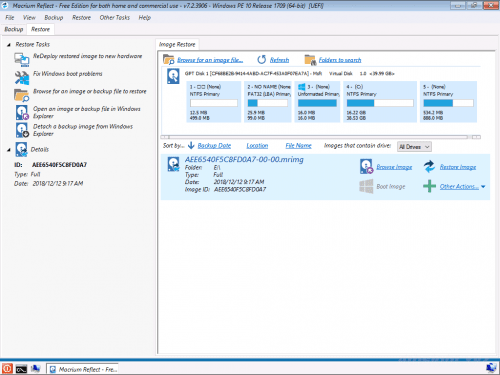Click the network computers taskbar icon
The image size is (500, 375).
(36, 369)
